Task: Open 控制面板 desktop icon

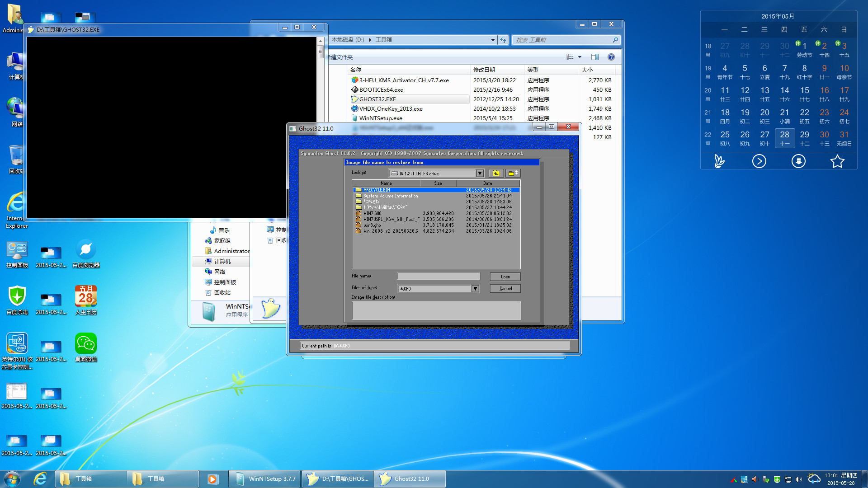Action: point(17,254)
